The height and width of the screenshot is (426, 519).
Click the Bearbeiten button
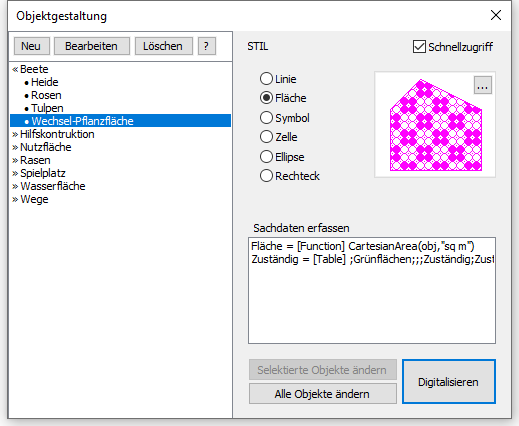click(x=92, y=46)
